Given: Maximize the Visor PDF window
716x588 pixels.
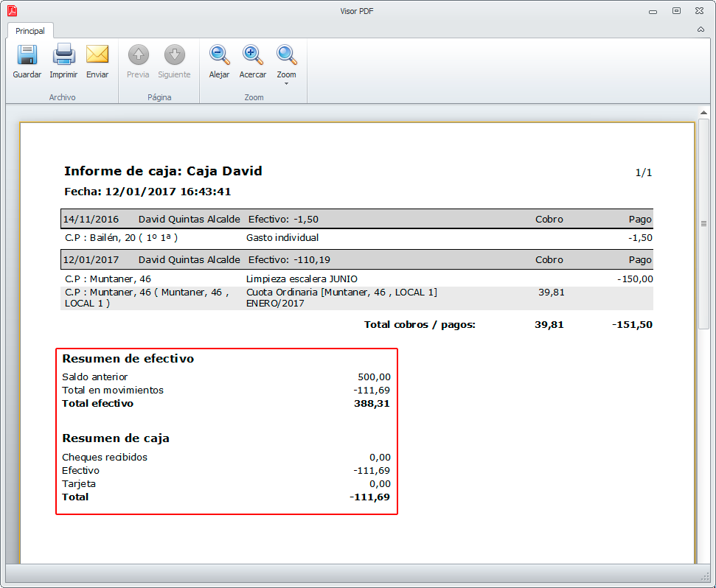Looking at the screenshot, I should click(676, 11).
